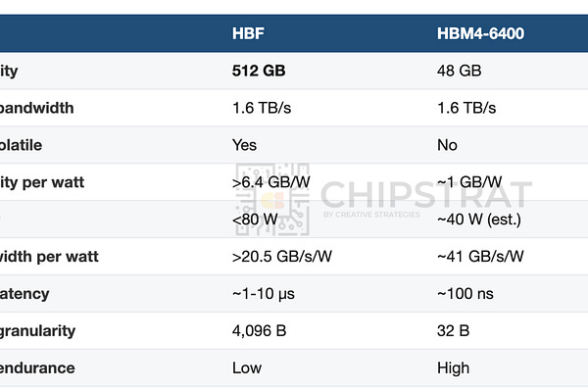Click the Chipstrat circuit logo icon
The image size is (588, 392).
pos(272,199)
